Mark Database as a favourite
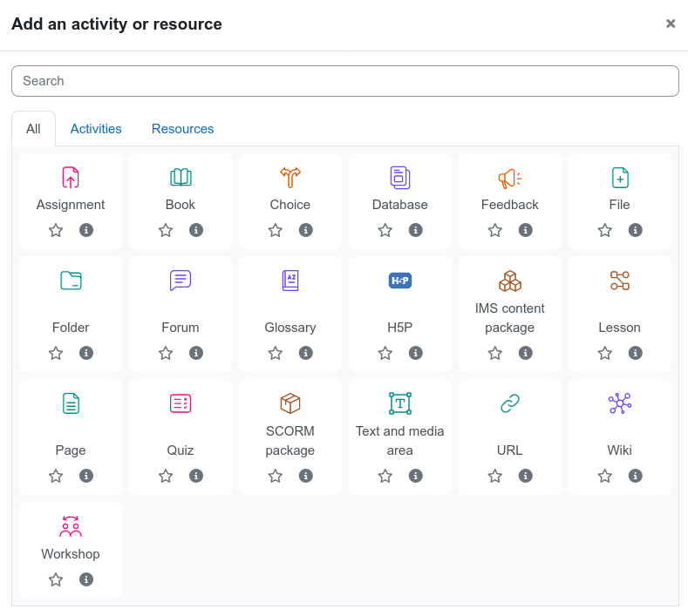 (x=385, y=230)
